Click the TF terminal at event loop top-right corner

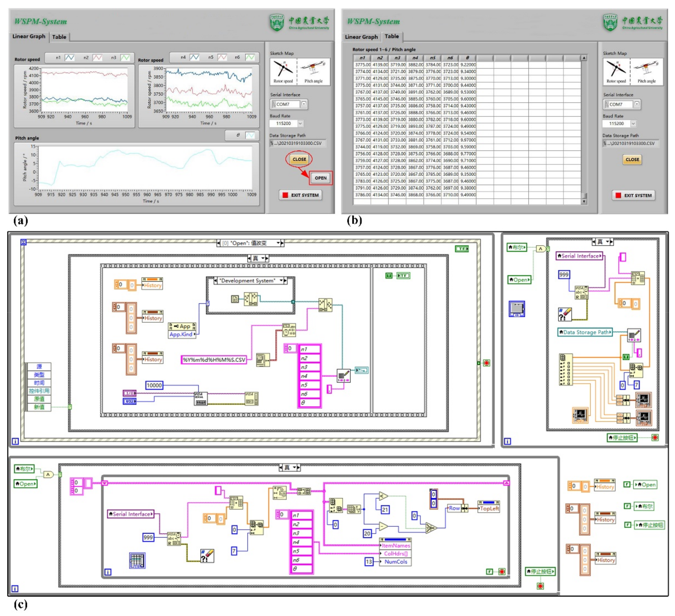click(462, 249)
